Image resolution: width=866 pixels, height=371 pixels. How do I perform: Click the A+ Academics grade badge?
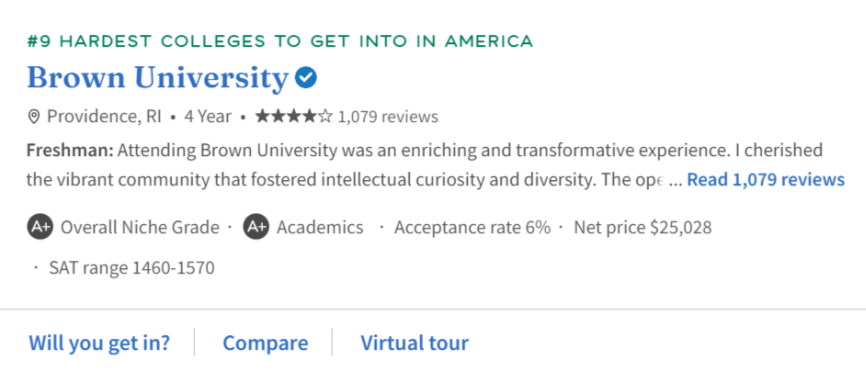[x=256, y=227]
